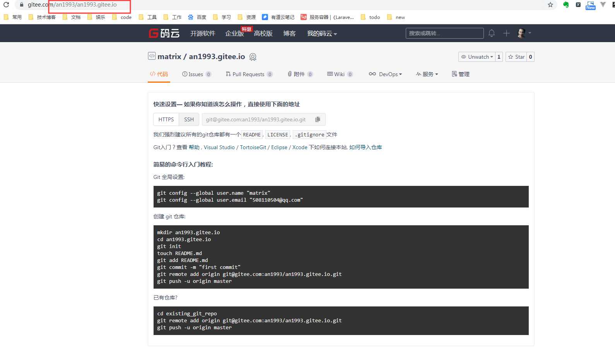The height and width of the screenshot is (364, 615).
Task: Bookmark this page with the star icon
Action: [x=550, y=5]
